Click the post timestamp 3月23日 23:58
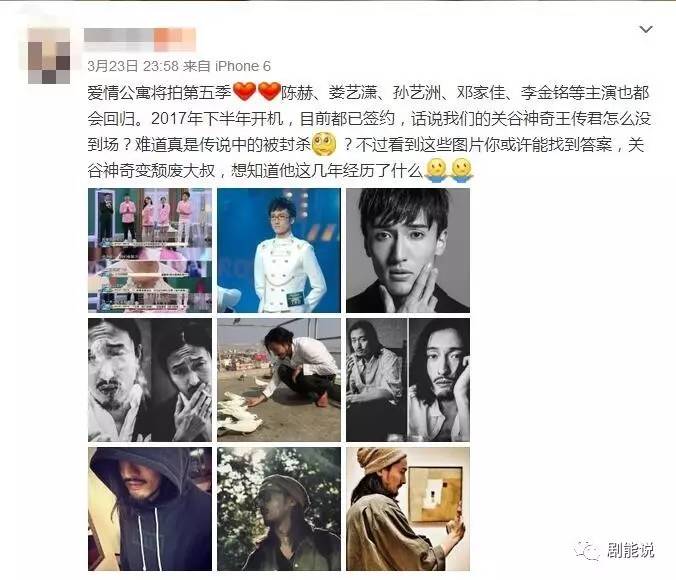 click(133, 66)
